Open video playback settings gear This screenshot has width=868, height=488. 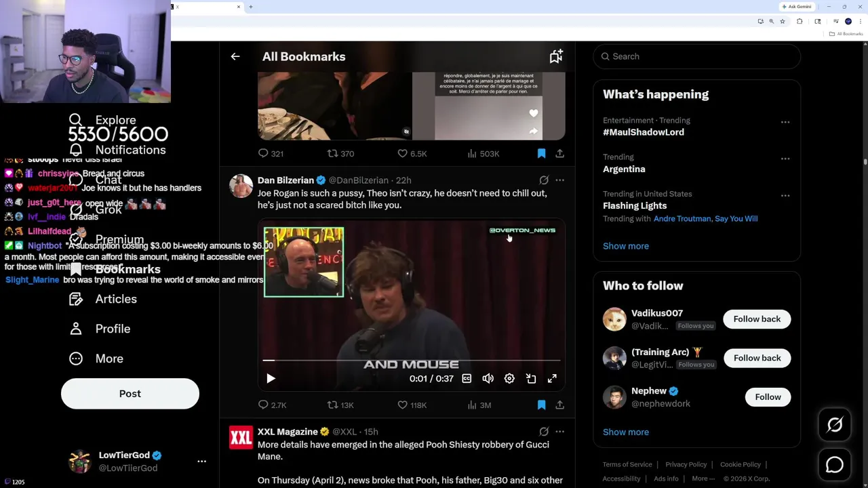pos(509,379)
